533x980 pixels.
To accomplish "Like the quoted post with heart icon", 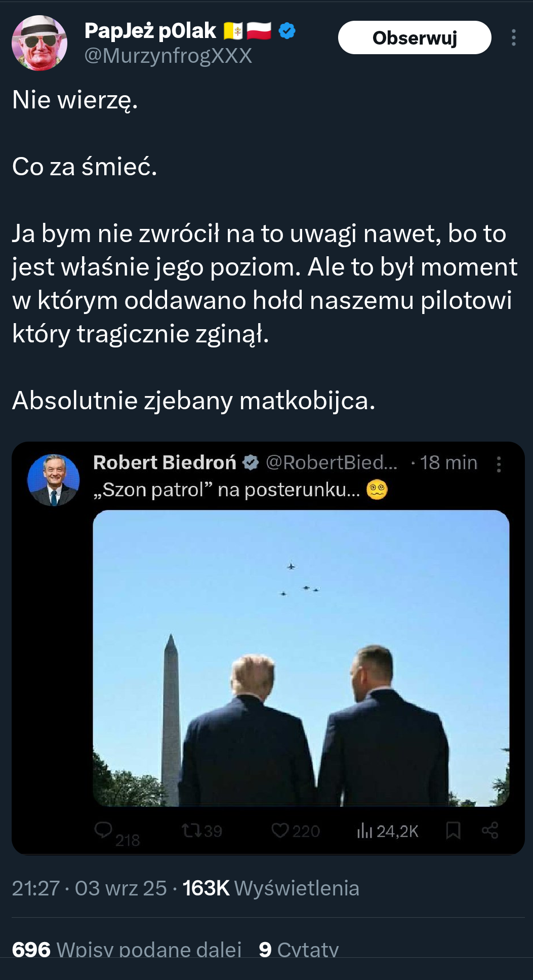I will pyautogui.click(x=280, y=831).
